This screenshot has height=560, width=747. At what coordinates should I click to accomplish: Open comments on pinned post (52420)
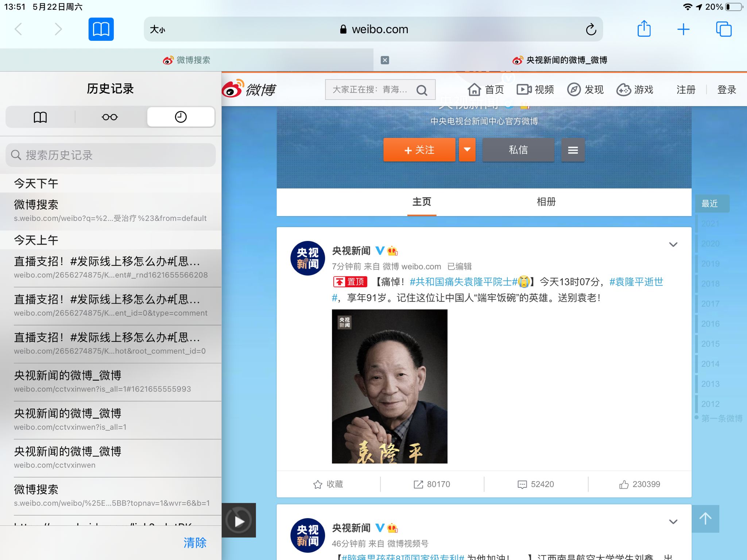pyautogui.click(x=536, y=484)
